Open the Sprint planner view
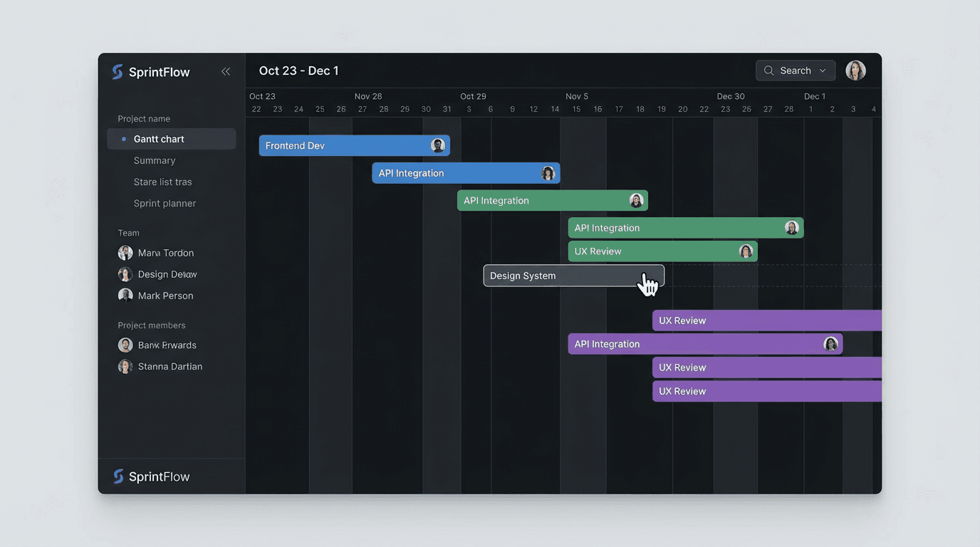980x547 pixels. (x=165, y=203)
